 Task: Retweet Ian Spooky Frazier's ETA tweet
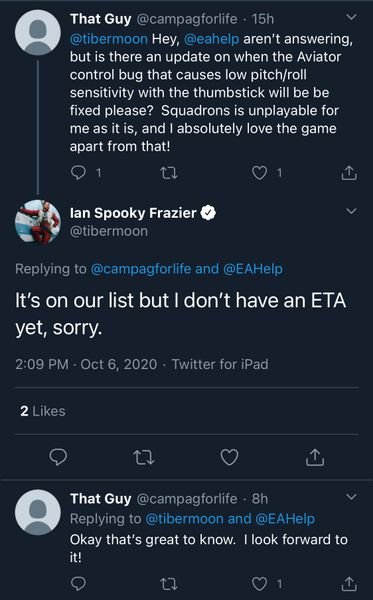coord(144,457)
